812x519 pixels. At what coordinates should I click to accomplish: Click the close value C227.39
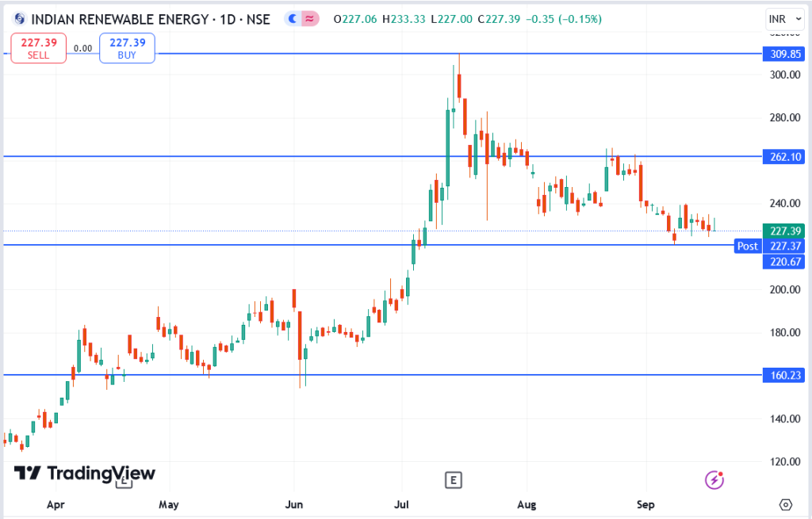pyautogui.click(x=499, y=20)
